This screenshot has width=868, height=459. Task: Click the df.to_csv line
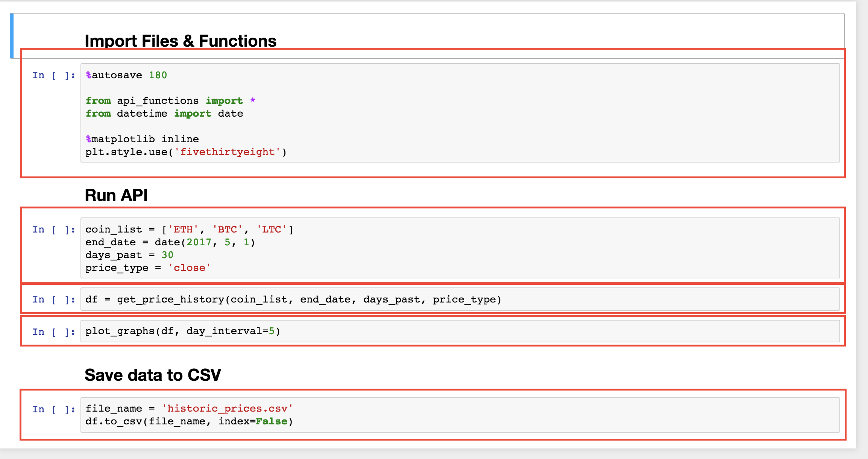[x=189, y=421]
